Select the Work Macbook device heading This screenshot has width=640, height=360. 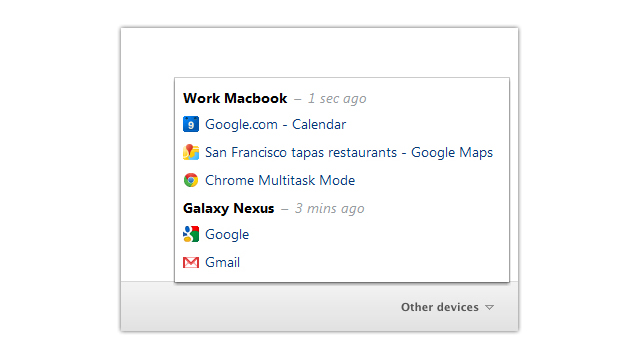click(x=235, y=98)
